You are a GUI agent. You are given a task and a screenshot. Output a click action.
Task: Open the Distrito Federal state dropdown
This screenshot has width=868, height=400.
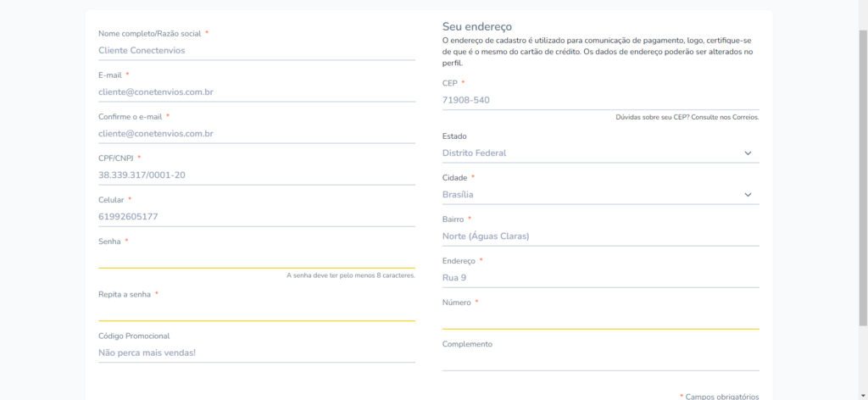click(x=601, y=153)
